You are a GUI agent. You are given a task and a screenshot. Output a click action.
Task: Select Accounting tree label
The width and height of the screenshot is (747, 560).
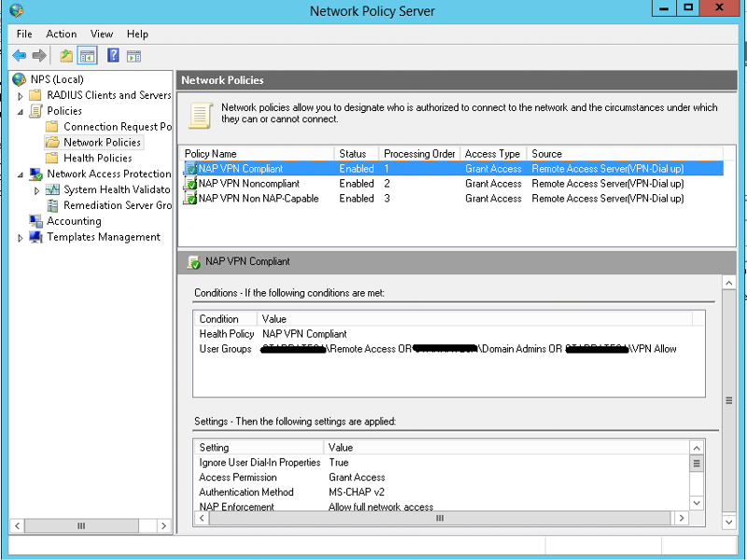[75, 221]
